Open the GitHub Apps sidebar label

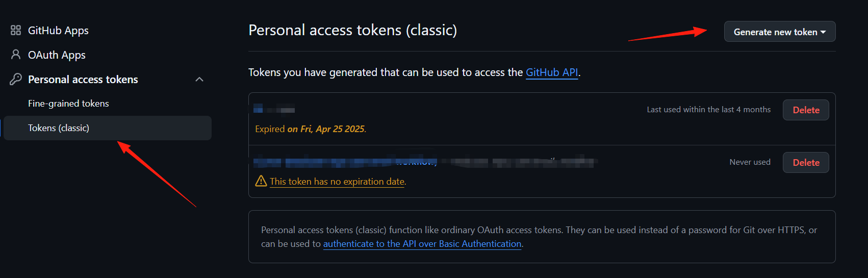pyautogui.click(x=58, y=31)
